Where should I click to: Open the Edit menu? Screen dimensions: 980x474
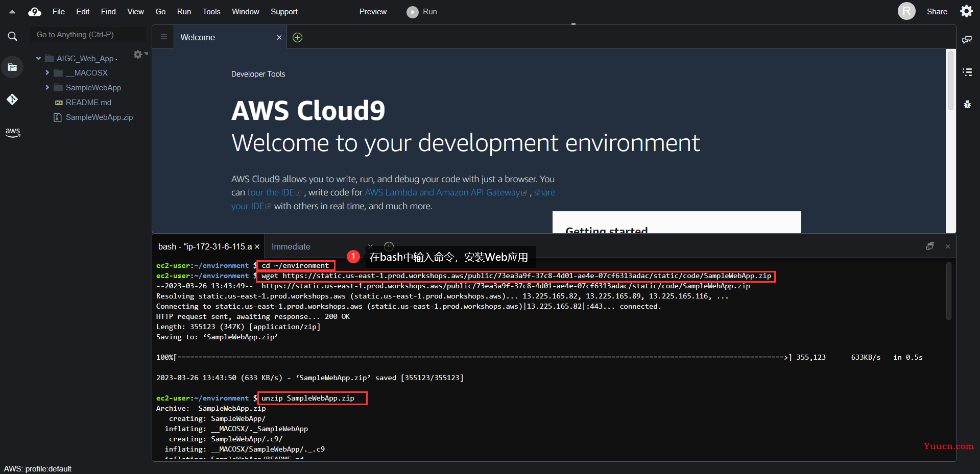tap(83, 11)
